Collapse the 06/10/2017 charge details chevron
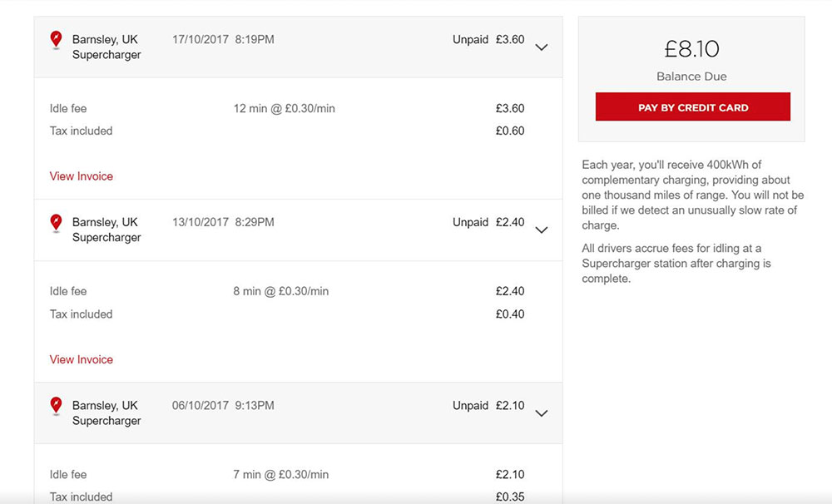 [542, 413]
